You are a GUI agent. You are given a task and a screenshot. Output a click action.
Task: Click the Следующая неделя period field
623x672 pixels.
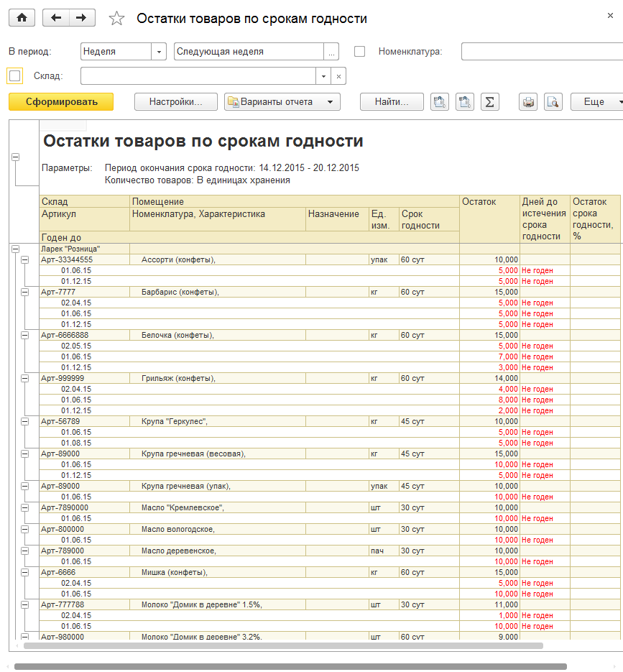coord(249,52)
